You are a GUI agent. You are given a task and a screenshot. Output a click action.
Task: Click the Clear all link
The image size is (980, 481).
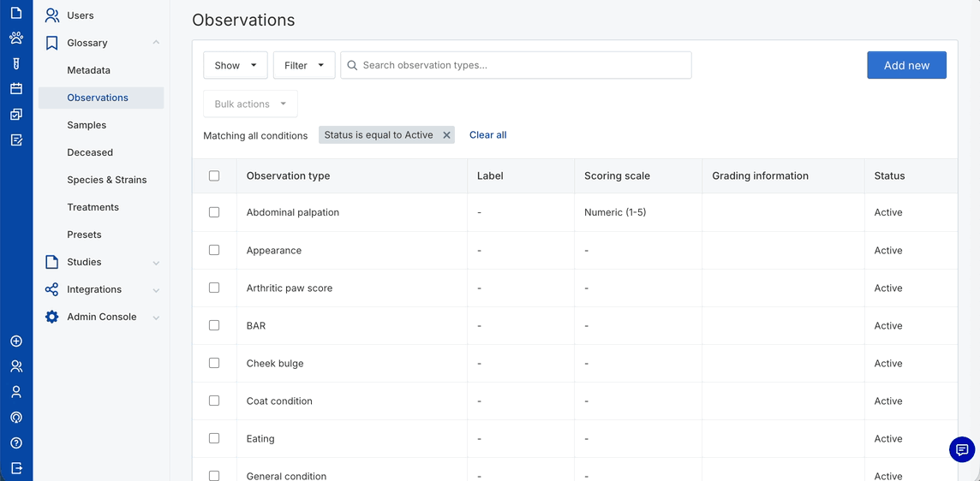click(487, 135)
